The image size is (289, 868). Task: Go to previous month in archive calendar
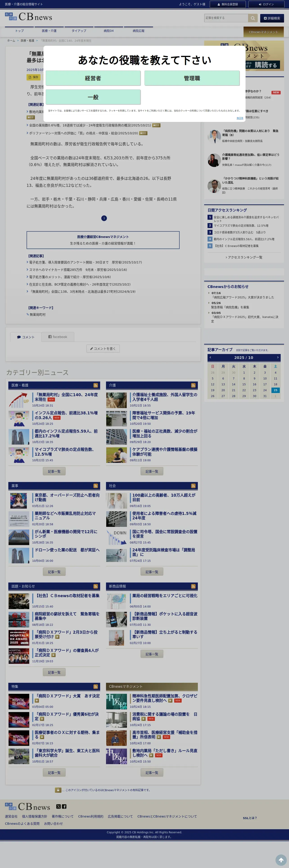pyautogui.click(x=210, y=357)
